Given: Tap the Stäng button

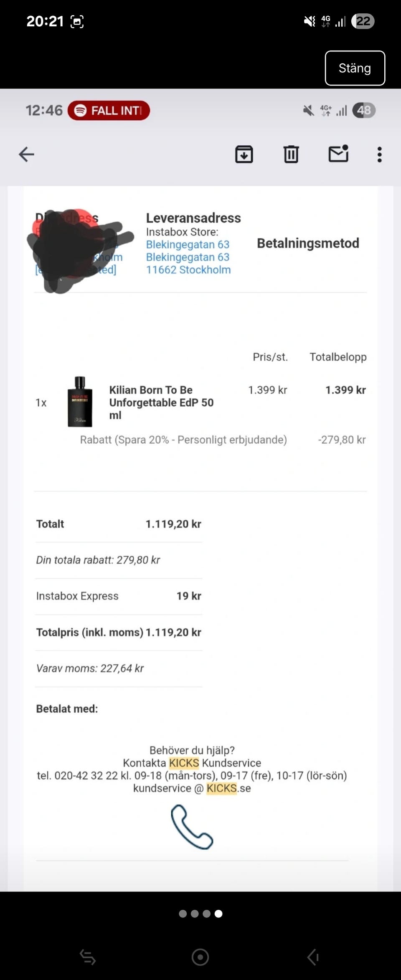Looking at the screenshot, I should point(355,68).
